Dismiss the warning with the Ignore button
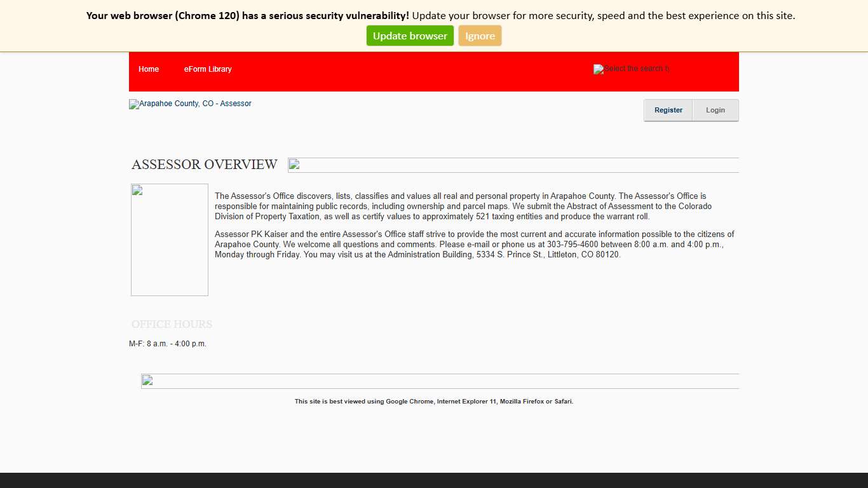868x488 pixels. point(480,36)
